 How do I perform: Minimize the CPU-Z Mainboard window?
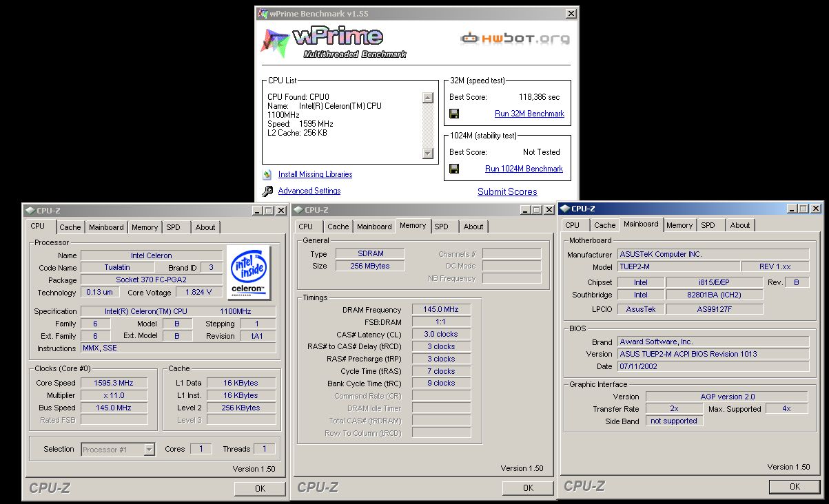tap(792, 208)
